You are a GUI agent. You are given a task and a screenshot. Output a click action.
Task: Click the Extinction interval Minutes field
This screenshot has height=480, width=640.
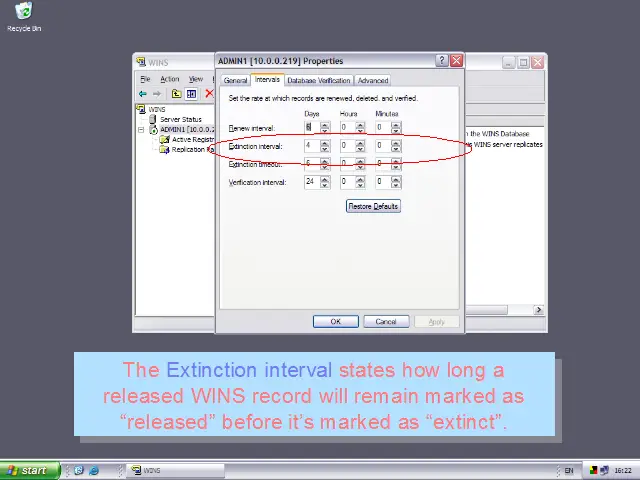pyautogui.click(x=383, y=146)
